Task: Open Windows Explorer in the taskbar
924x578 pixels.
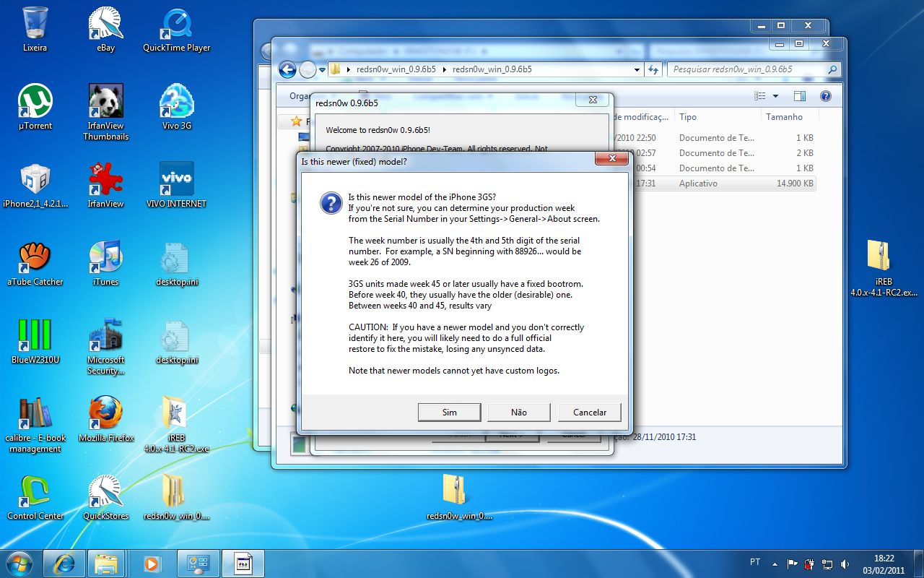Action: tap(107, 564)
